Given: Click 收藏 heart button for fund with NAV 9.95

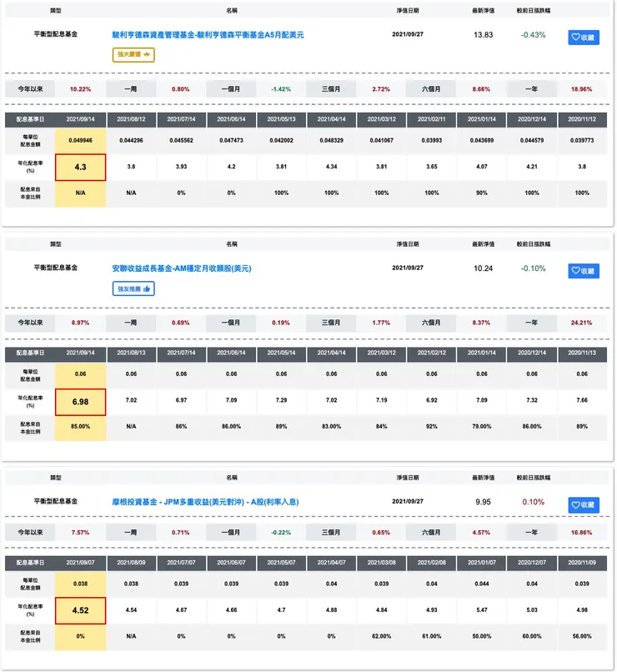Looking at the screenshot, I should [584, 505].
